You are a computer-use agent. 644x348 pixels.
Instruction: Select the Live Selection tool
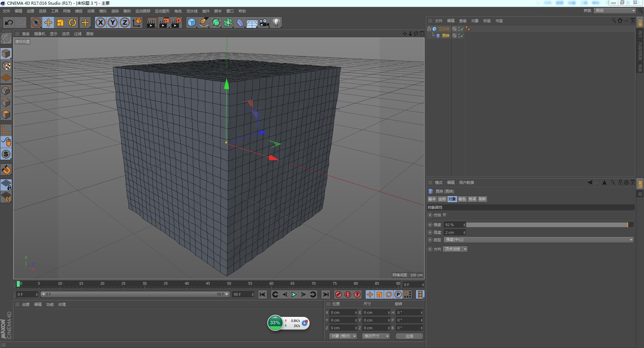click(36, 22)
